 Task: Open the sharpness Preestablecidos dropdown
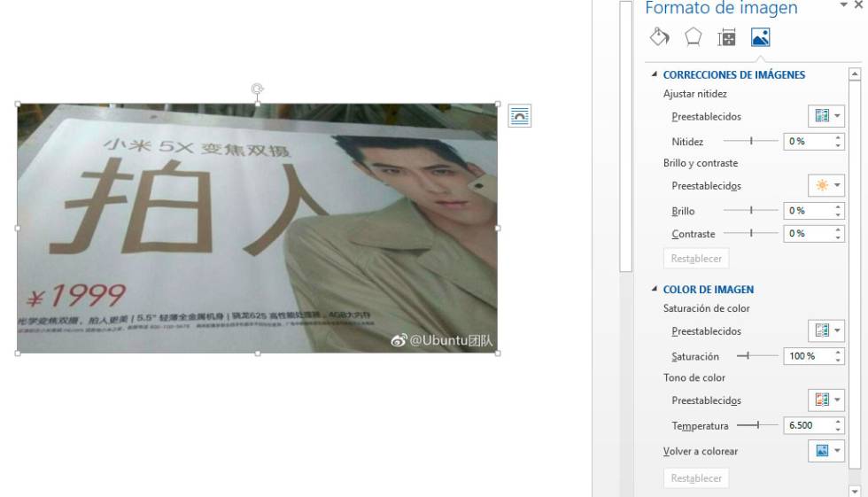click(x=825, y=116)
